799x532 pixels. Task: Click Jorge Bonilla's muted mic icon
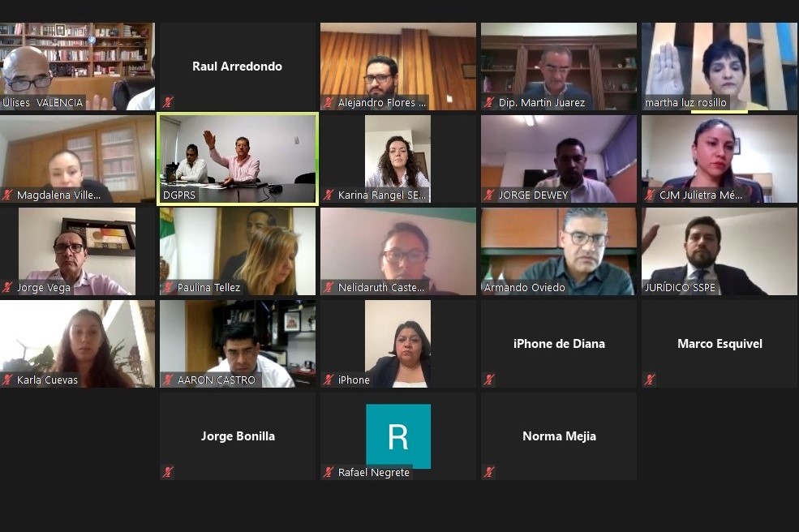tap(168, 472)
